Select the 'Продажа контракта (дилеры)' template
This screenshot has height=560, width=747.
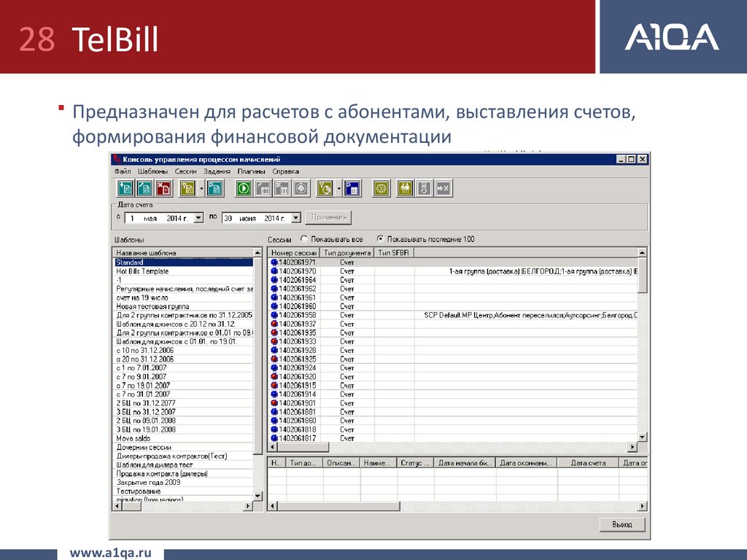click(183, 473)
